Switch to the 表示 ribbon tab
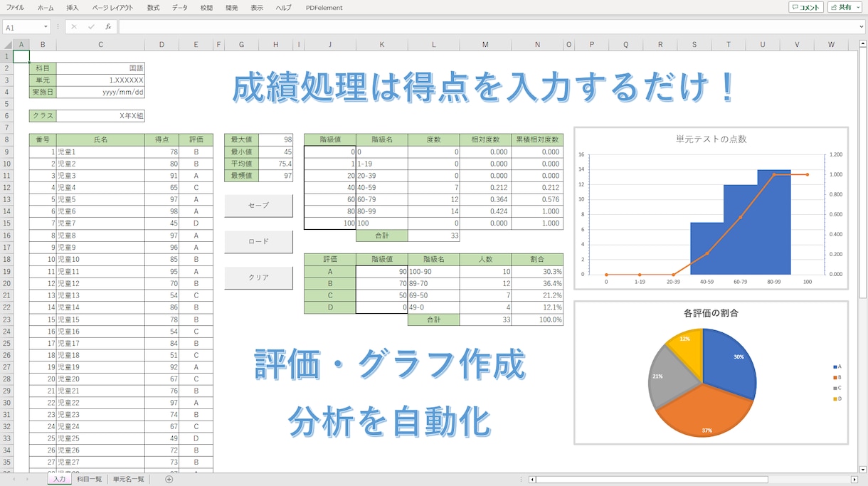 (257, 7)
